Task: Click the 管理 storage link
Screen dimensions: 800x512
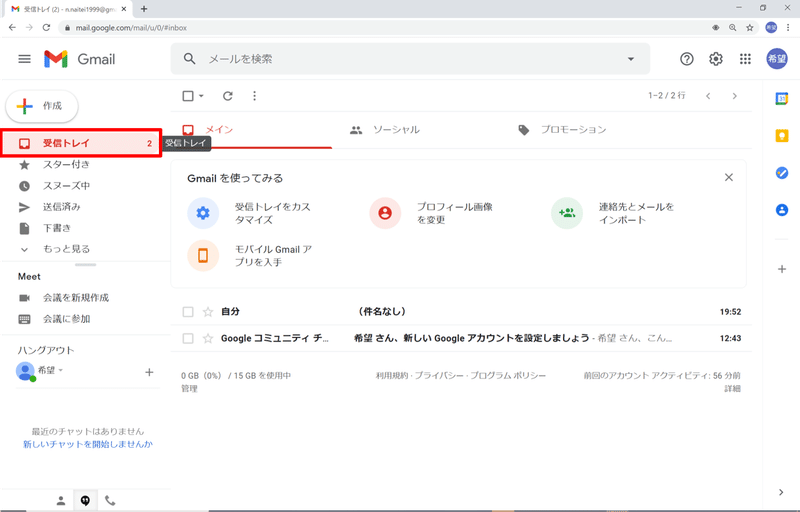Action: (x=189, y=389)
